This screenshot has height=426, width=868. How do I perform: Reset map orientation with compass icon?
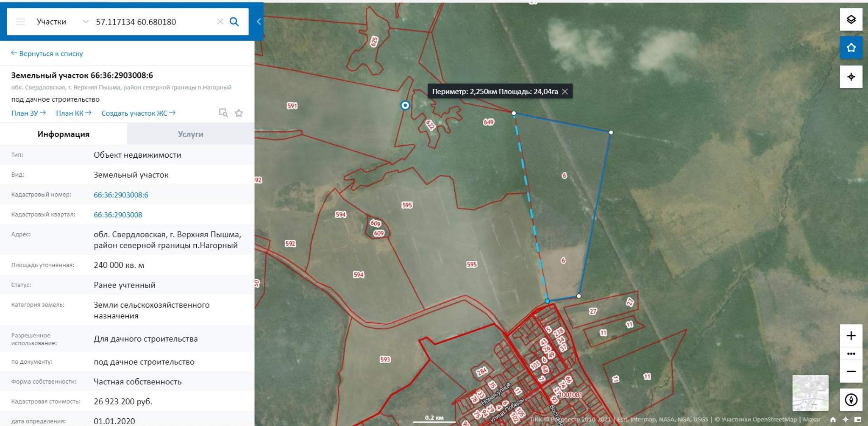coord(851,400)
